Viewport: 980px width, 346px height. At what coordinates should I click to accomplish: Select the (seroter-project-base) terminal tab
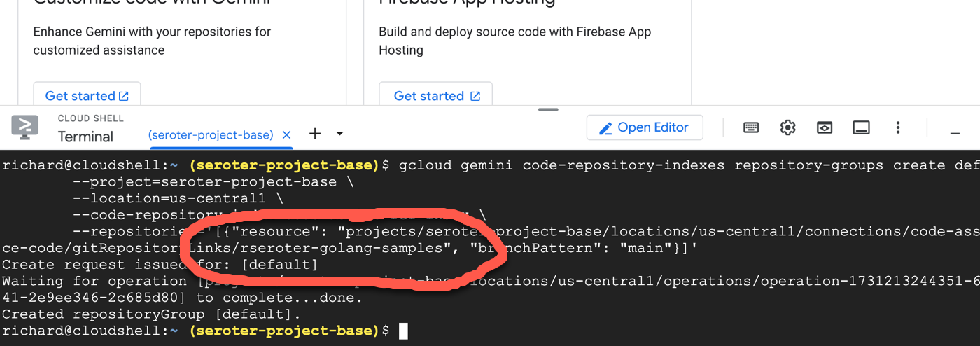211,135
